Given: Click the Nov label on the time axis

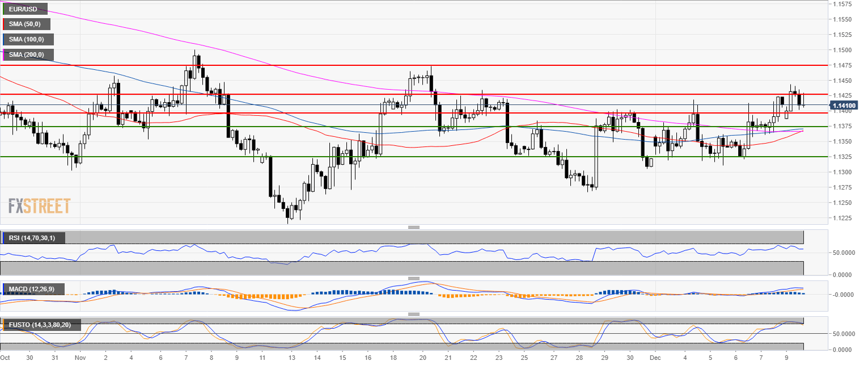Looking at the screenshot, I should click(x=79, y=358).
